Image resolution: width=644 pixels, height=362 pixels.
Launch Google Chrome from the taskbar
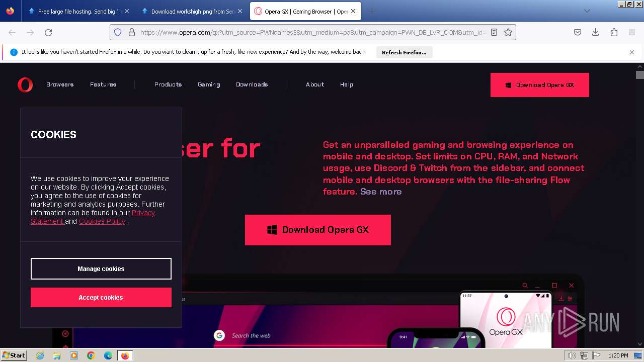tap(91, 355)
